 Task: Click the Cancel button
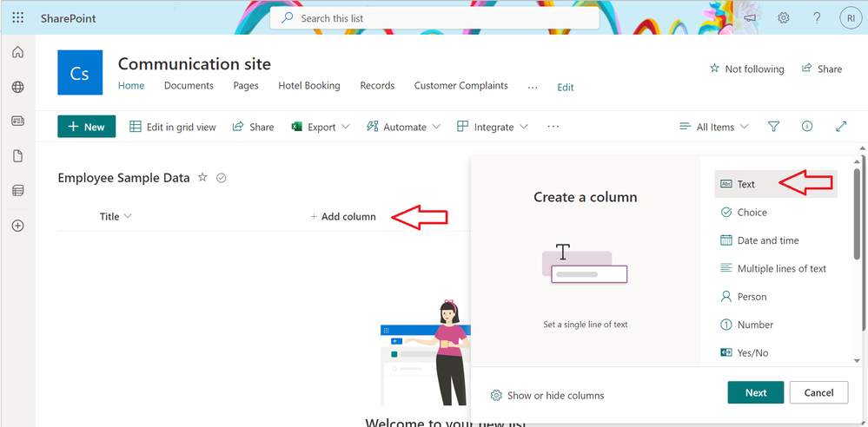(818, 392)
